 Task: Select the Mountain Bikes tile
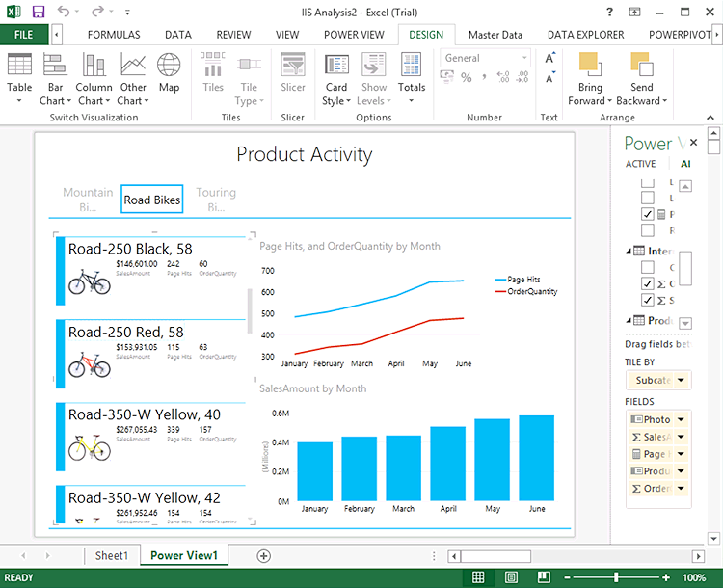(88, 199)
